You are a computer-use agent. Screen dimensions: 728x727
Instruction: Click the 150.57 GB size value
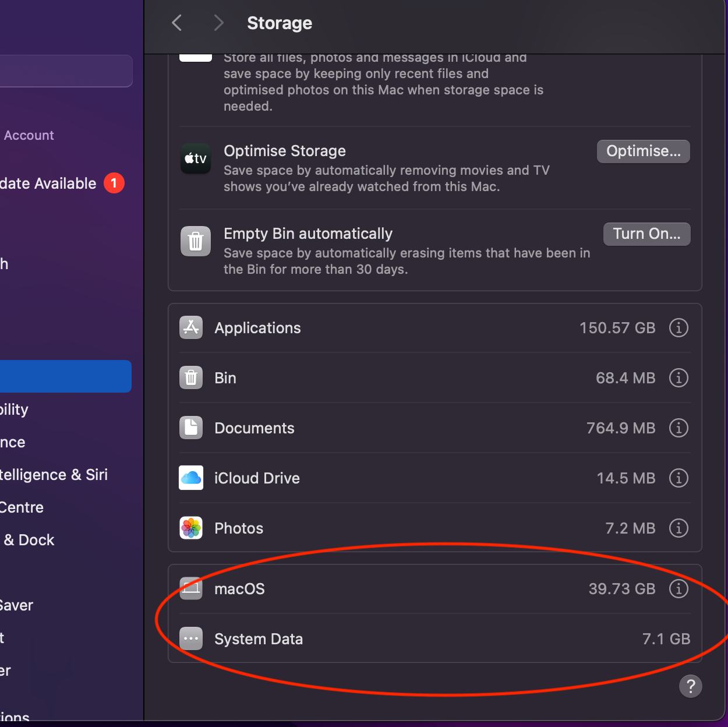click(x=617, y=328)
